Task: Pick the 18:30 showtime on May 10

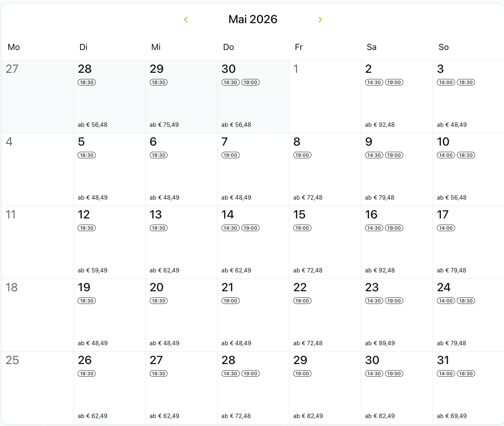Action: click(x=466, y=155)
